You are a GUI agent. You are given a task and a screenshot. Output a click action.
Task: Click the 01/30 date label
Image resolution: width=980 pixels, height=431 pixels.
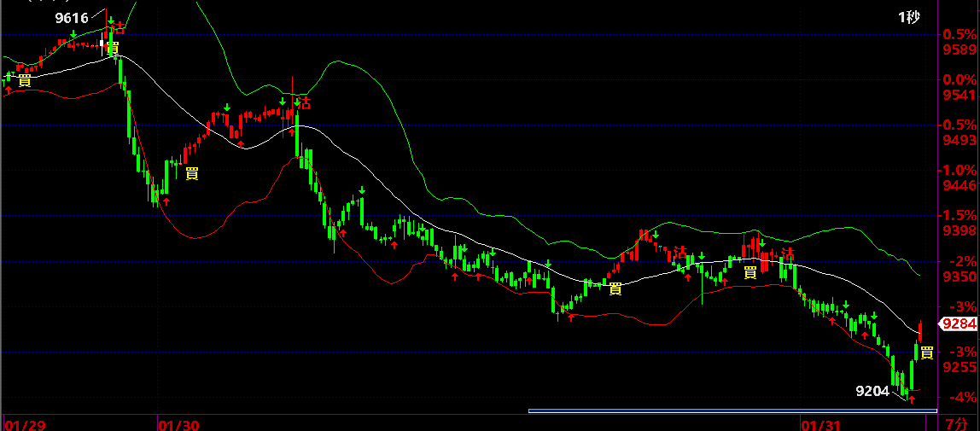[179, 423]
